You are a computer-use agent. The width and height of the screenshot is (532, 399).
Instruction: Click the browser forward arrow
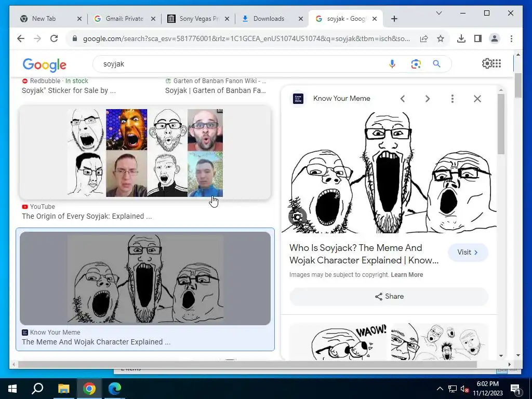[x=37, y=38]
